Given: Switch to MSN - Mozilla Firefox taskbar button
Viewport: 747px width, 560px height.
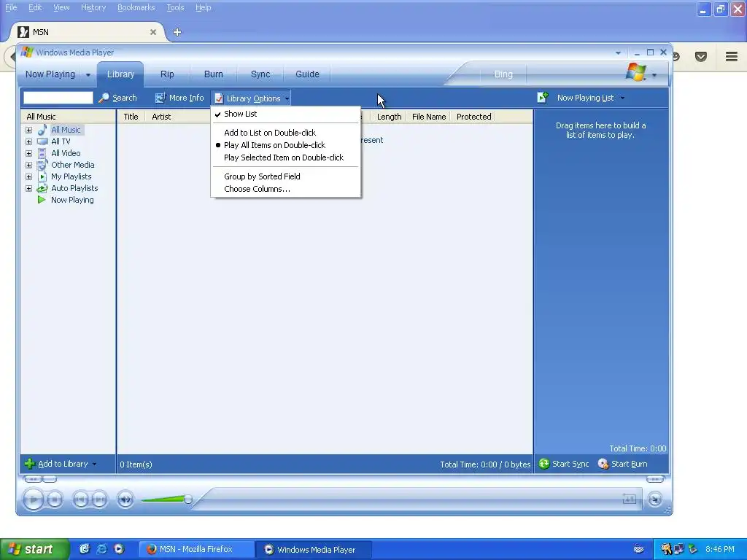Looking at the screenshot, I should click(196, 549).
